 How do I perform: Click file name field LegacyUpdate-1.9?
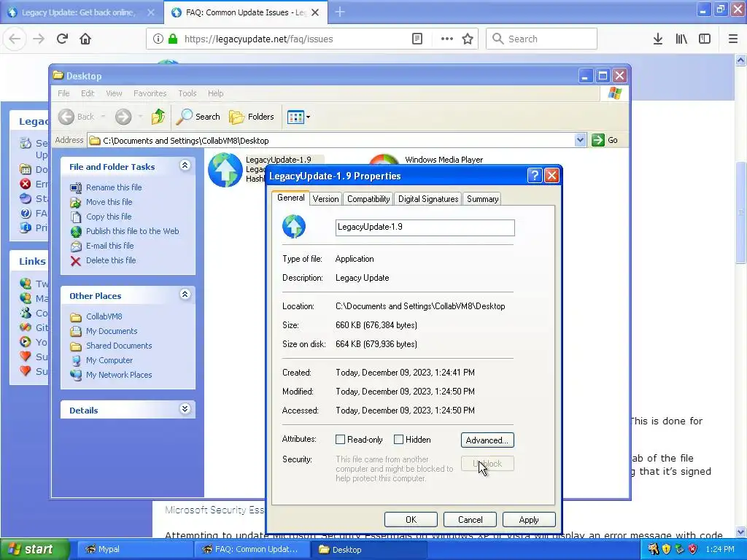425,227
